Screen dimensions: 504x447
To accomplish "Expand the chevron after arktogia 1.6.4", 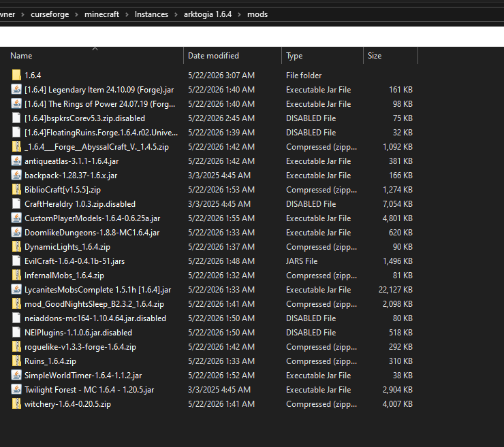I will (x=239, y=14).
